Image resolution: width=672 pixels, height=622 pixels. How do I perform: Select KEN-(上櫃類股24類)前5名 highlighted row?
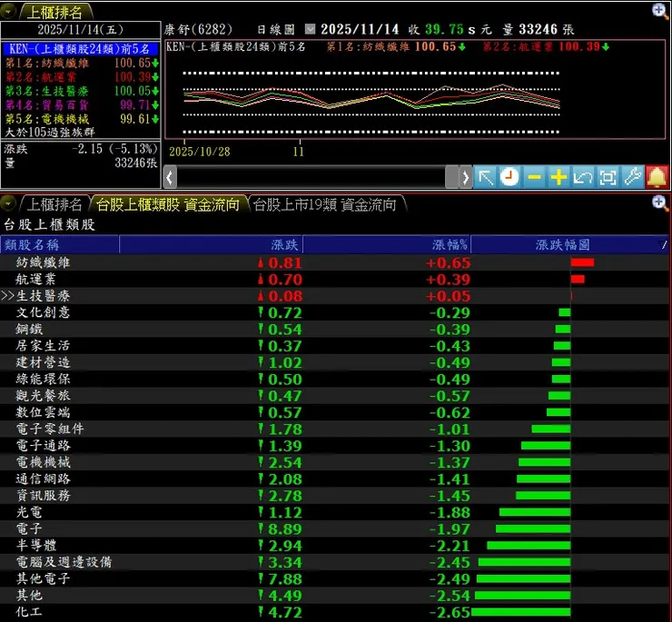click(x=81, y=49)
